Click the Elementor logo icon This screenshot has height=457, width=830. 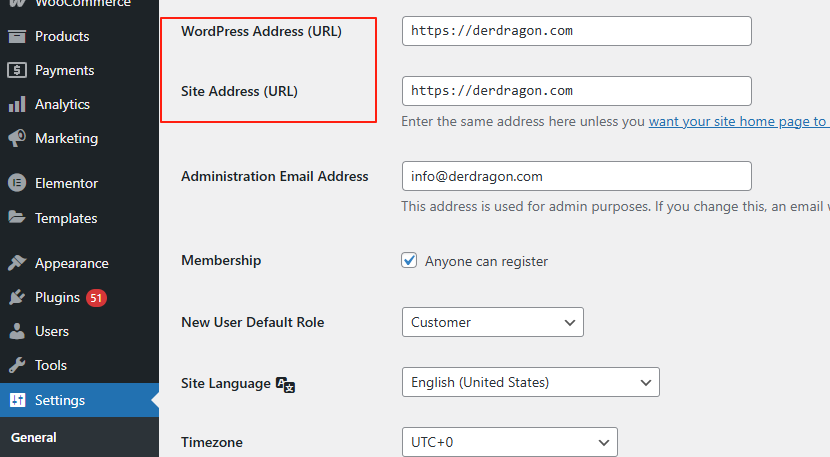(17, 183)
